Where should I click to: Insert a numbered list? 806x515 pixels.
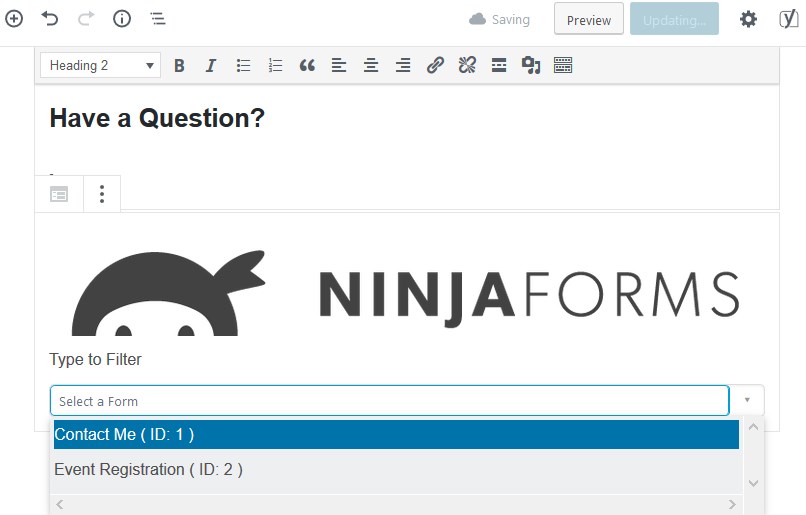click(x=275, y=65)
